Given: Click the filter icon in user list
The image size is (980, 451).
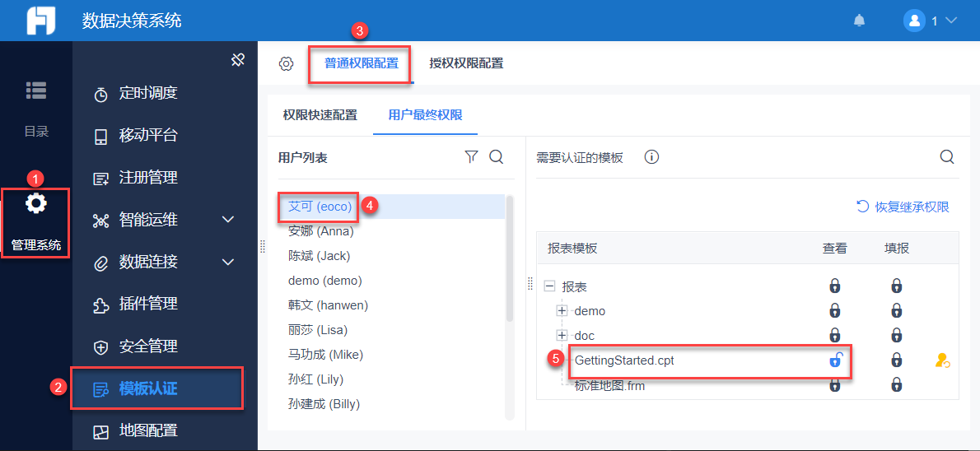Looking at the screenshot, I should click(471, 157).
